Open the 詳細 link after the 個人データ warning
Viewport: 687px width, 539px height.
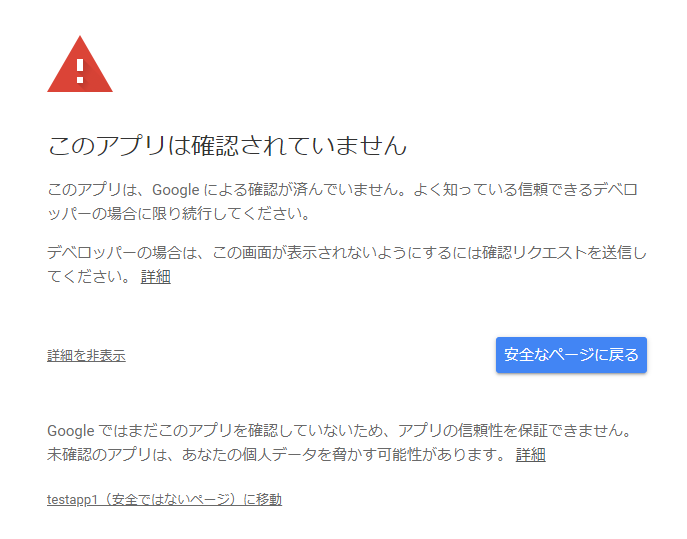(530, 455)
